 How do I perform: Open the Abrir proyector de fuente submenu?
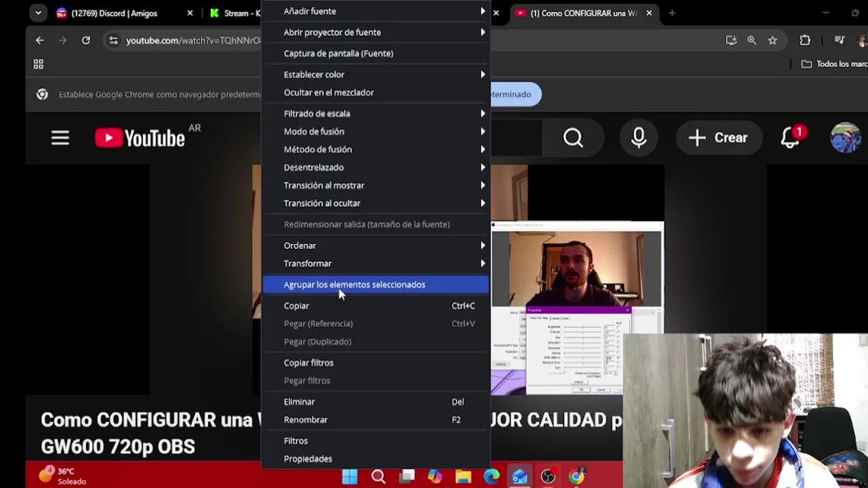click(x=376, y=33)
